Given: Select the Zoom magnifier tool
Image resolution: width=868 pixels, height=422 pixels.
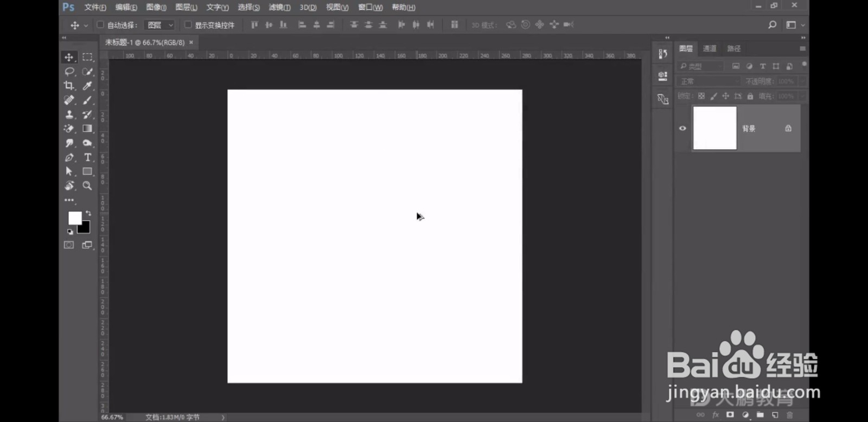Looking at the screenshot, I should pos(87,186).
